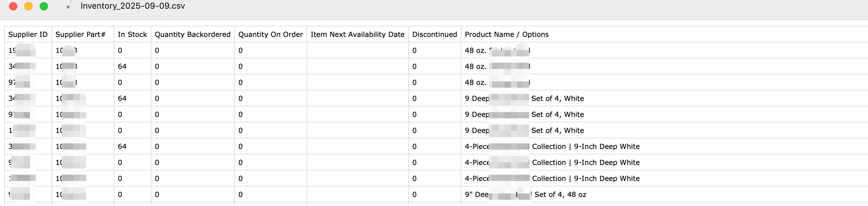Click the yellow minimize window button

click(x=28, y=6)
